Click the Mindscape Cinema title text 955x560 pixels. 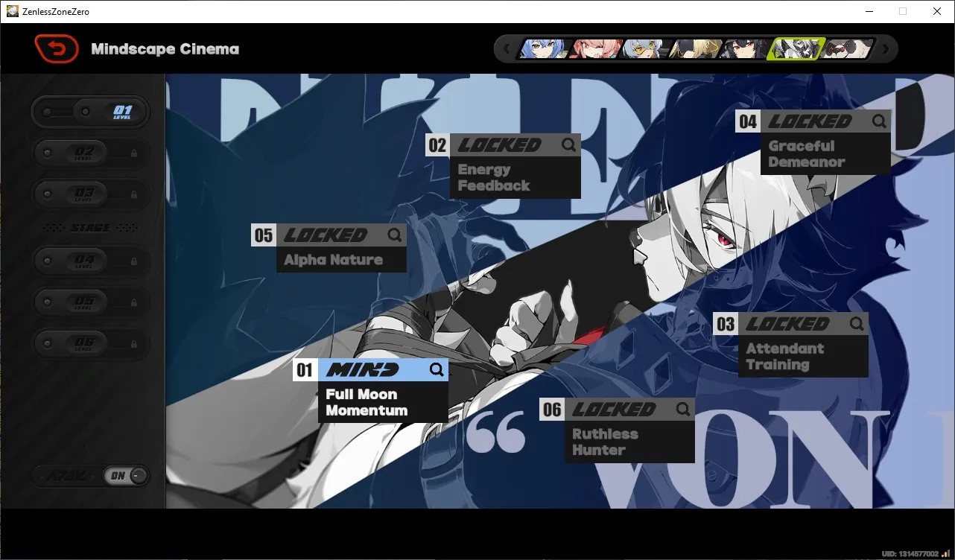point(165,49)
